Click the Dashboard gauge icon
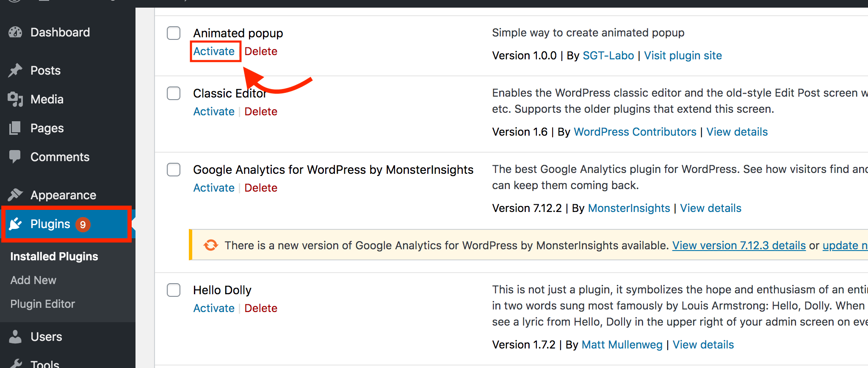The image size is (868, 368). point(15,32)
